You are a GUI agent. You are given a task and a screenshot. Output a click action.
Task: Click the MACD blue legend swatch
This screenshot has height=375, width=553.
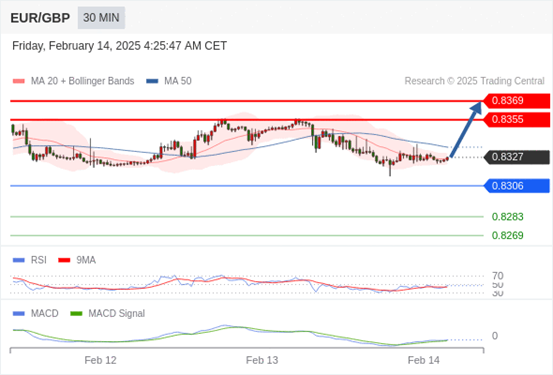19,314
